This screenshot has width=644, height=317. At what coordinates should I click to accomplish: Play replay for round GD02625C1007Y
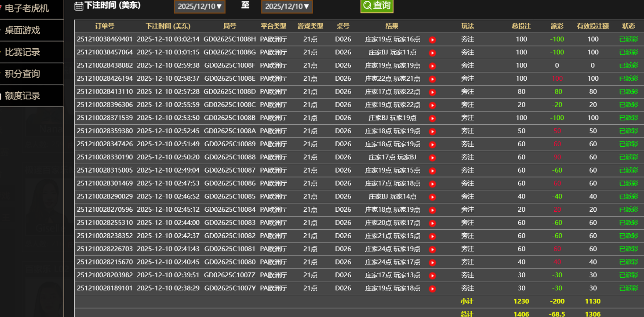[432, 288]
